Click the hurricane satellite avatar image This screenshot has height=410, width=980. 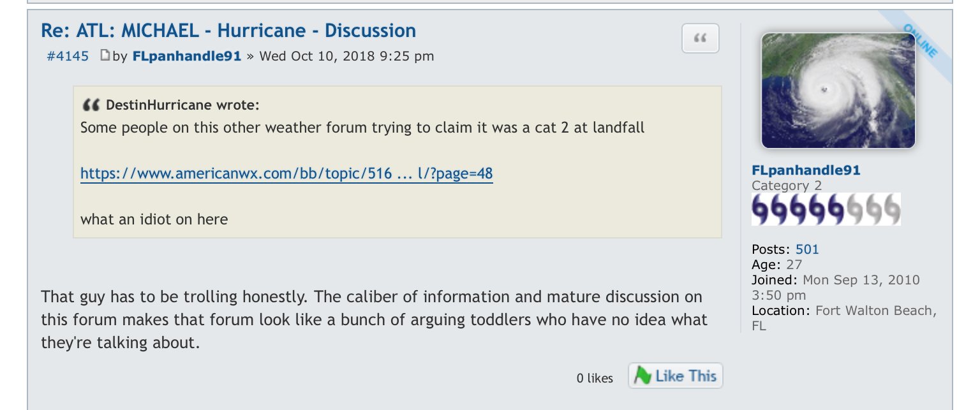838,91
